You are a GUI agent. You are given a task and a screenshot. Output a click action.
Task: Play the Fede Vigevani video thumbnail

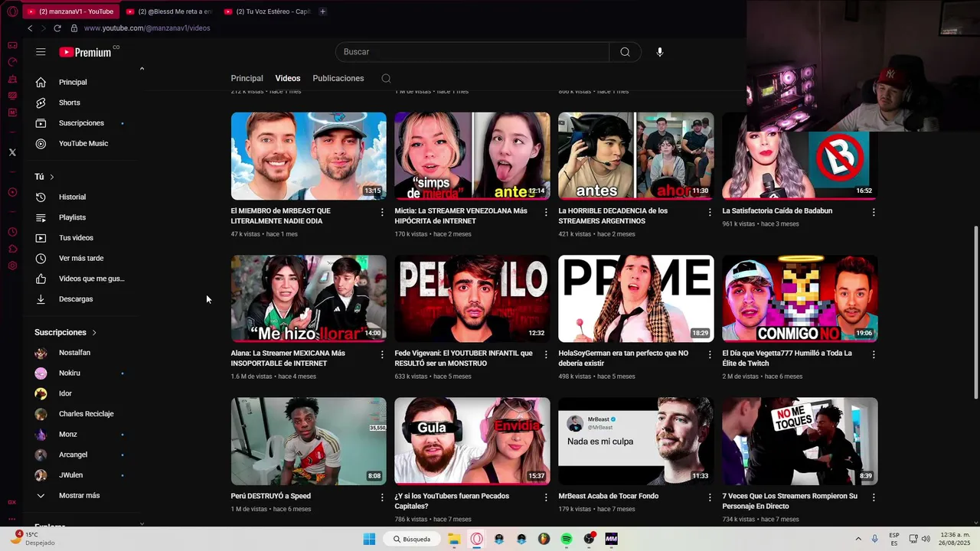472,298
